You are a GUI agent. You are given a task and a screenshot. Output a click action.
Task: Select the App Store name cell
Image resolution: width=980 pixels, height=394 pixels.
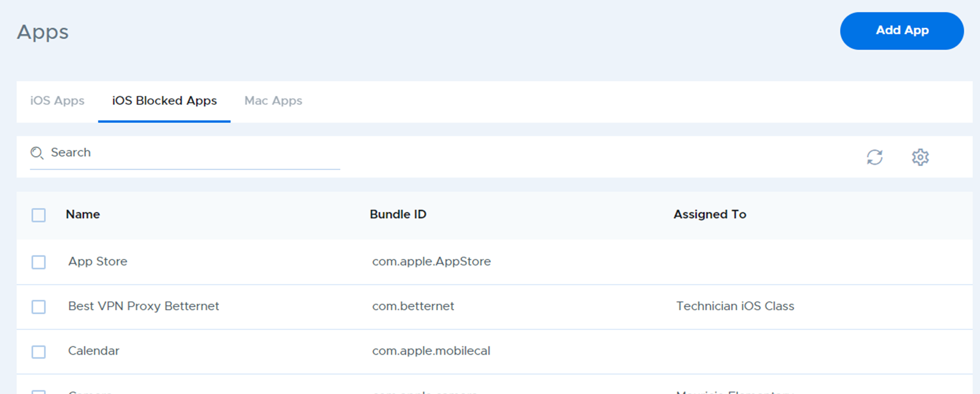[x=98, y=261]
